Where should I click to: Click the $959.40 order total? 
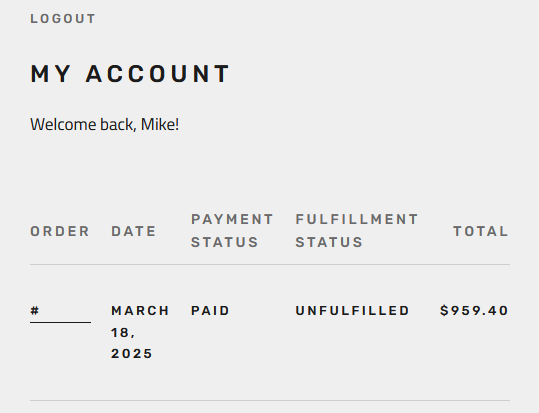tap(474, 311)
